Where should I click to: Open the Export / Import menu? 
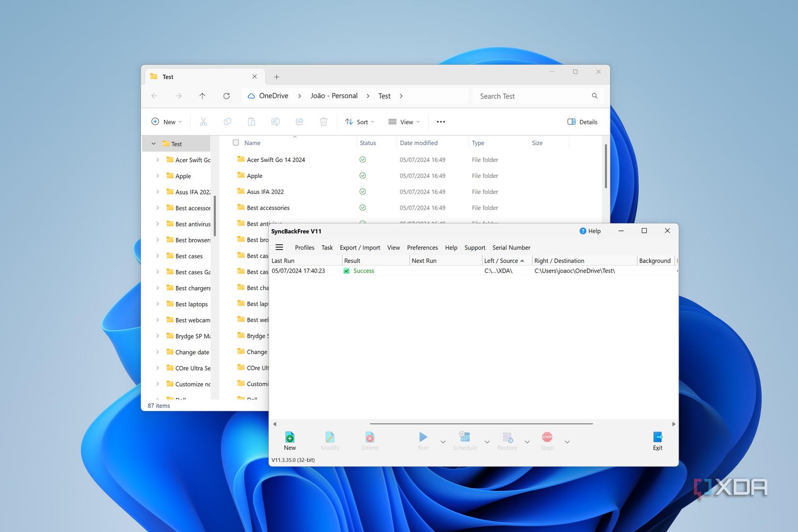(360, 248)
